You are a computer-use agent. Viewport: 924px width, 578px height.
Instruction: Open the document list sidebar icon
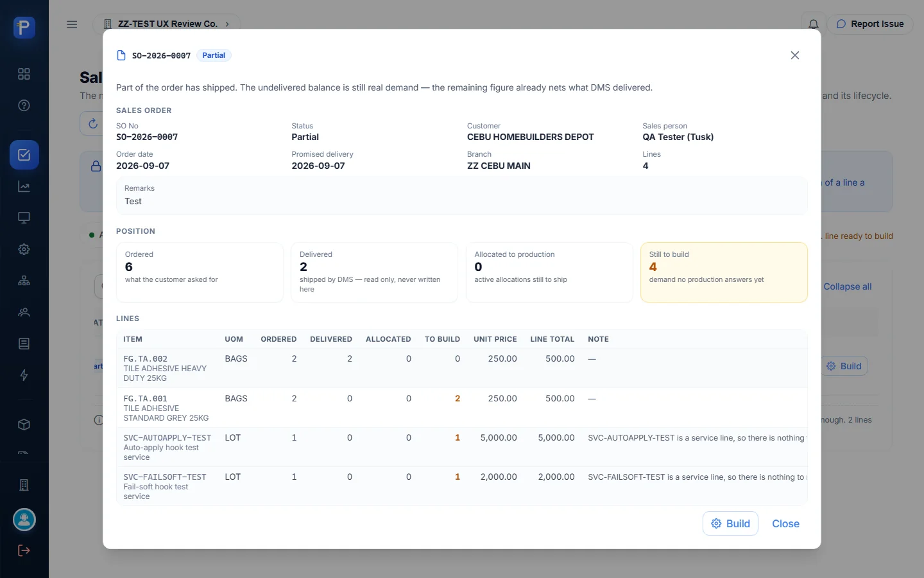coord(24,344)
